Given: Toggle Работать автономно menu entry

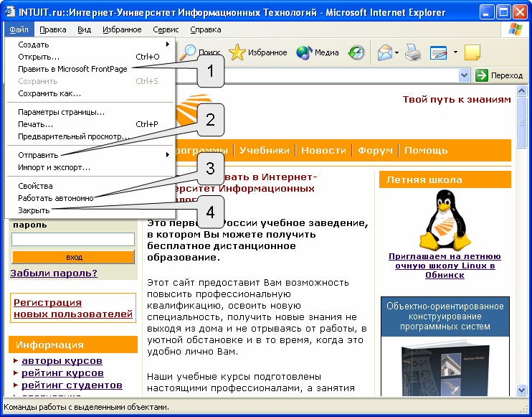Looking at the screenshot, I should pyautogui.click(x=90, y=198).
